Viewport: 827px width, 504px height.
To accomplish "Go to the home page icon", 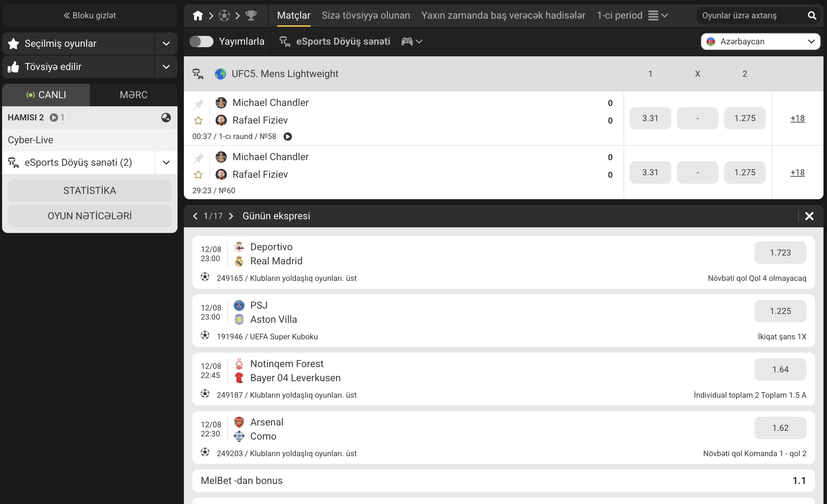I will coord(198,15).
